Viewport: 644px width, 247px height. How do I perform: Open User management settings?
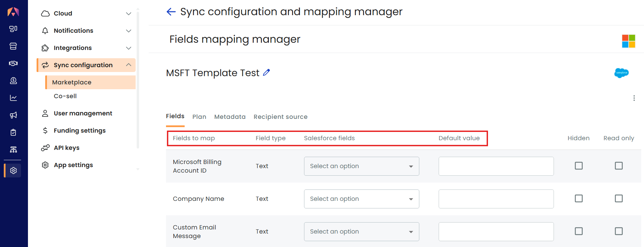click(83, 113)
